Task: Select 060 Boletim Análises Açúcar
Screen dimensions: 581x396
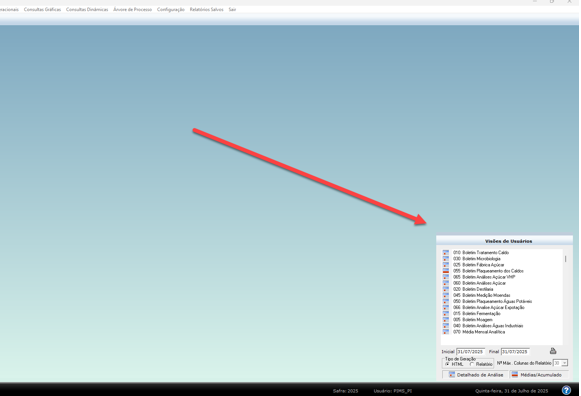Action: pos(479,283)
